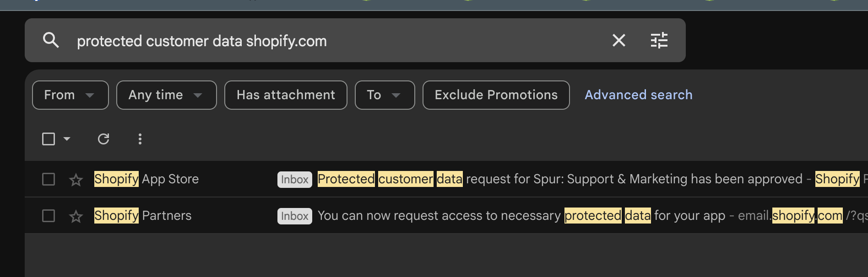Open the Protected customer data approved email
Viewport: 868px width, 277px height.
(x=549, y=179)
